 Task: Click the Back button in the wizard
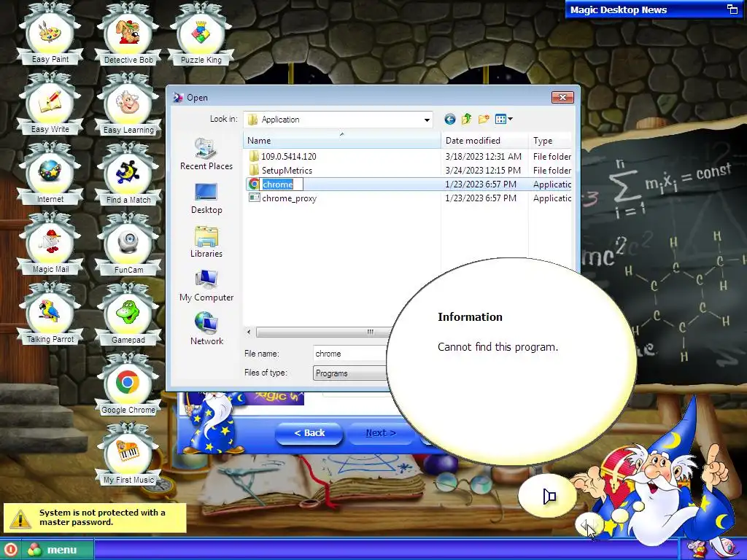pyautogui.click(x=309, y=433)
